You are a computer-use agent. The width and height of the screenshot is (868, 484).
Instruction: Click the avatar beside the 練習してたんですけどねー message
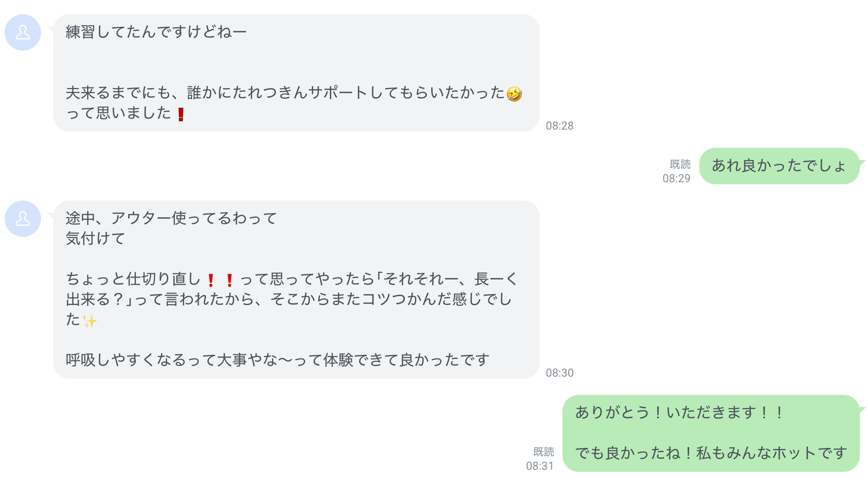[23, 32]
